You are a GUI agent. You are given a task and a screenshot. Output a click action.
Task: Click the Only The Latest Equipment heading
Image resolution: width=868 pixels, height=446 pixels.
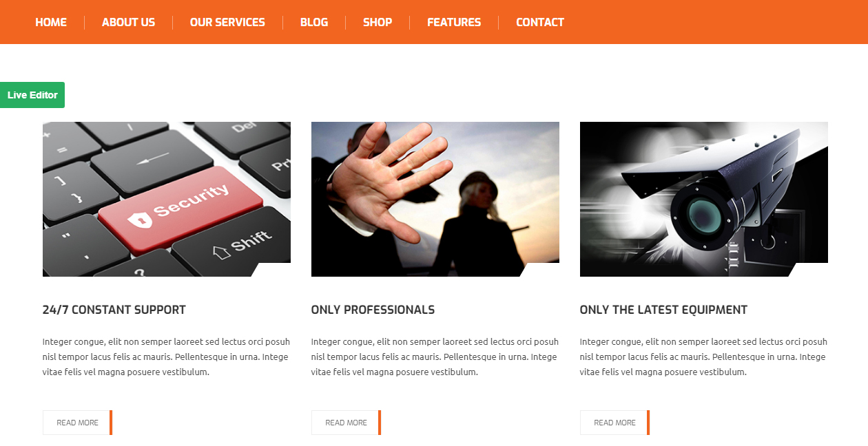pyautogui.click(x=663, y=310)
